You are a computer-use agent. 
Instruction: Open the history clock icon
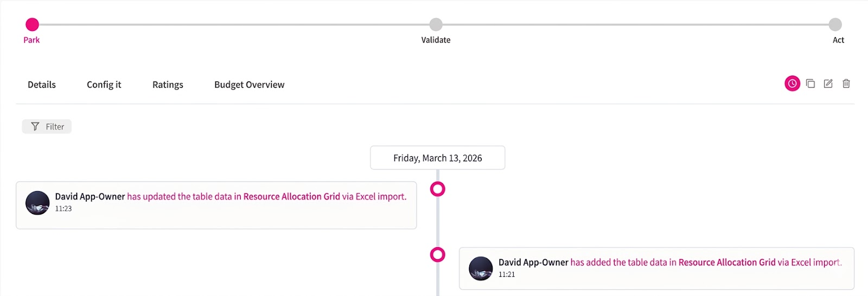[x=792, y=84]
